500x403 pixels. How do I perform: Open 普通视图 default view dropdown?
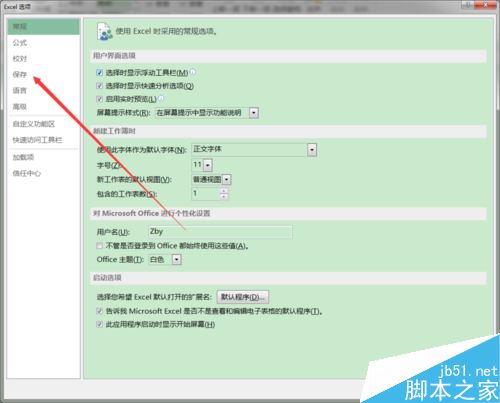(x=227, y=180)
